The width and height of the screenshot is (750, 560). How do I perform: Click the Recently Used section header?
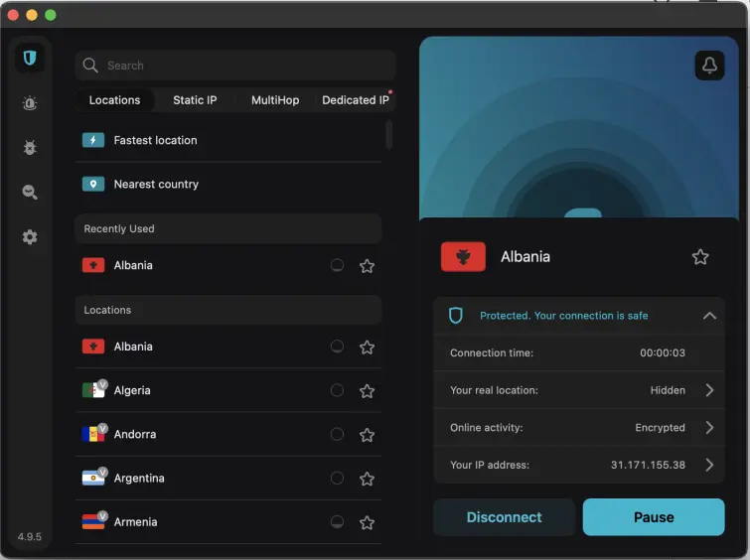228,228
